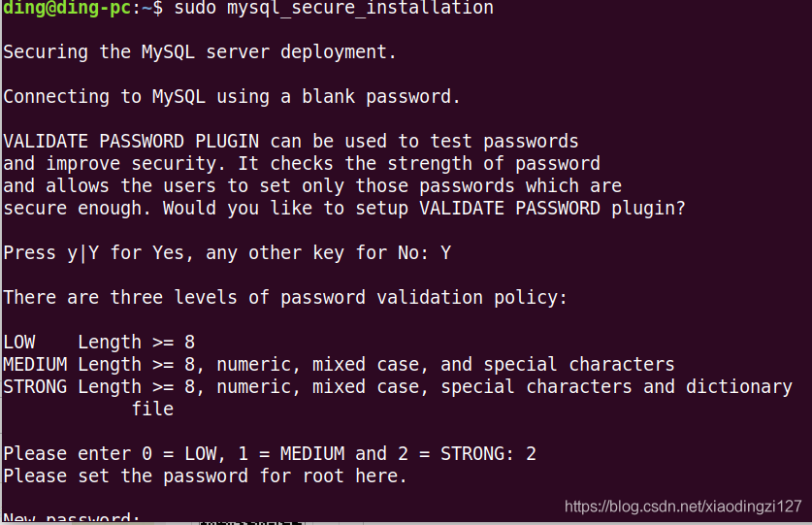Click the 'secure enough. Would you like' line
The width and height of the screenshot is (812, 525).
(x=344, y=209)
